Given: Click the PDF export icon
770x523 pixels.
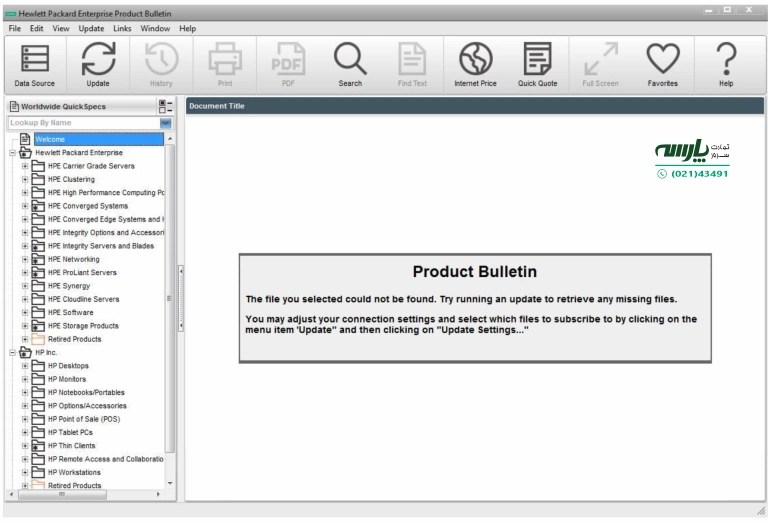Looking at the screenshot, I should (288, 59).
